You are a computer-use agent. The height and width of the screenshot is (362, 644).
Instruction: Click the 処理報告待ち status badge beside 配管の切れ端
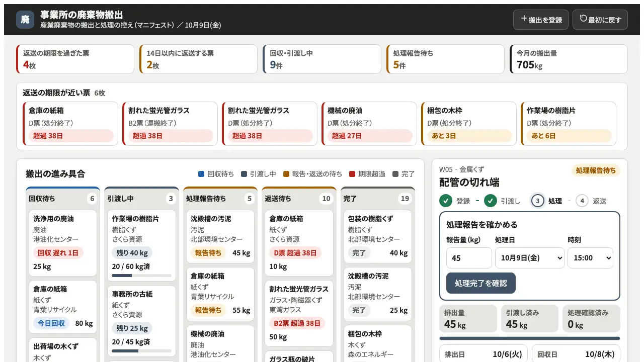pyautogui.click(x=596, y=170)
